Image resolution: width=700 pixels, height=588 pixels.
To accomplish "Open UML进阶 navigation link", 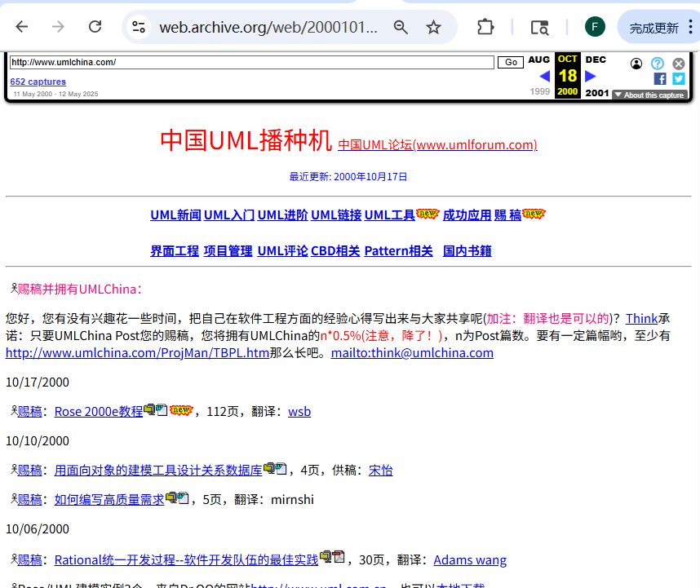I will point(282,215).
